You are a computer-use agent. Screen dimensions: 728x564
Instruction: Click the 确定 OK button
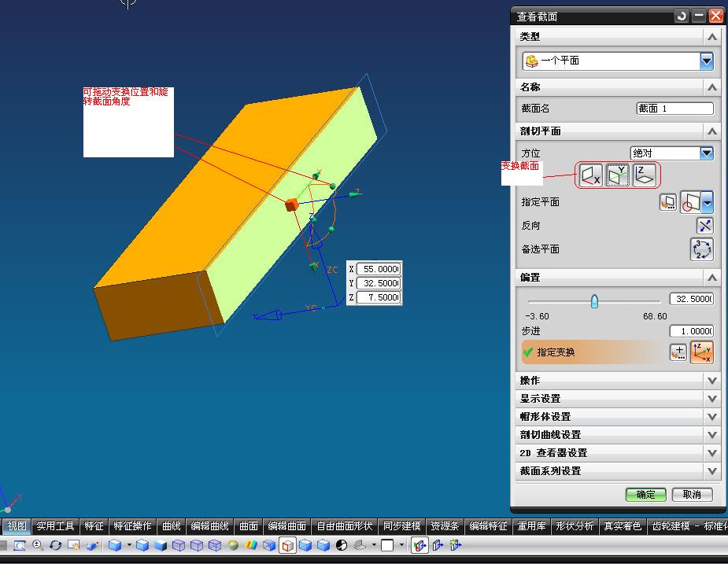pos(646,495)
